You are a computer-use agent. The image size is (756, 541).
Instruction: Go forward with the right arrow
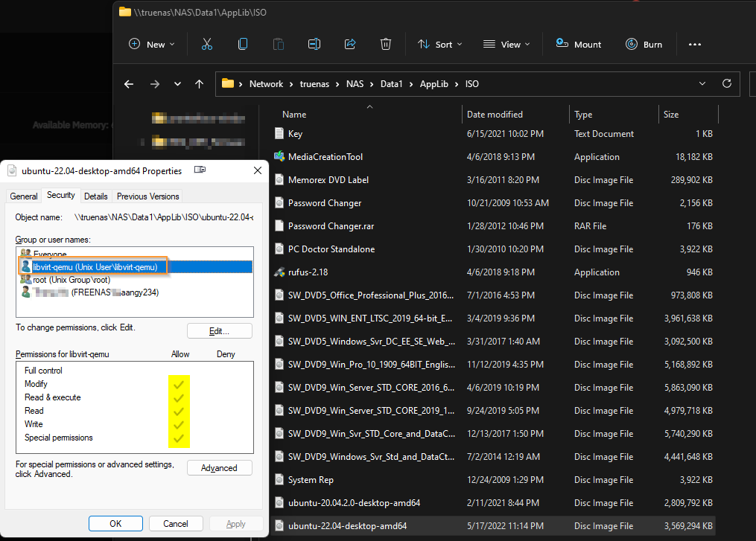[155, 84]
